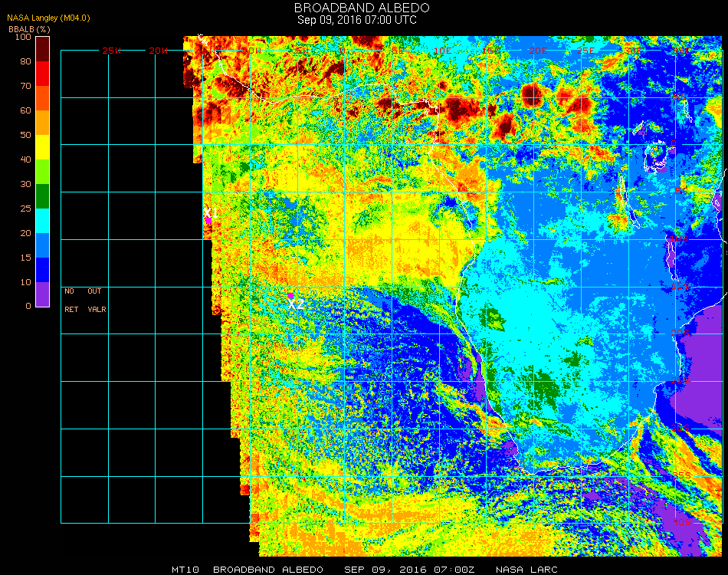Click the 'MT10' footer text
Viewport: 728px width, 575px height.
tap(185, 570)
